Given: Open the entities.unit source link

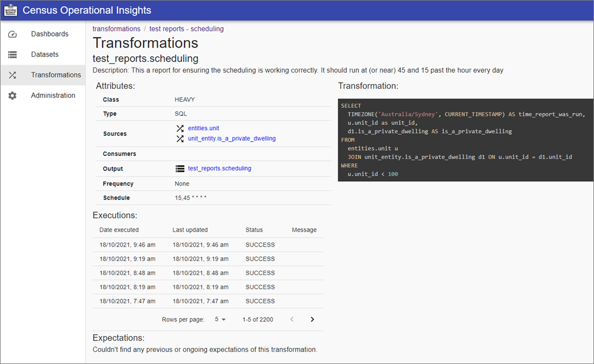Looking at the screenshot, I should click(x=204, y=128).
